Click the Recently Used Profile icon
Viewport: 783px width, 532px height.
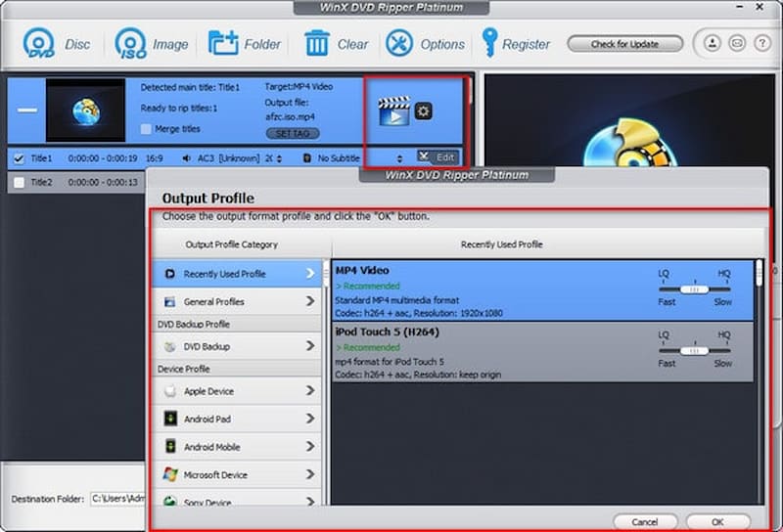coord(169,274)
